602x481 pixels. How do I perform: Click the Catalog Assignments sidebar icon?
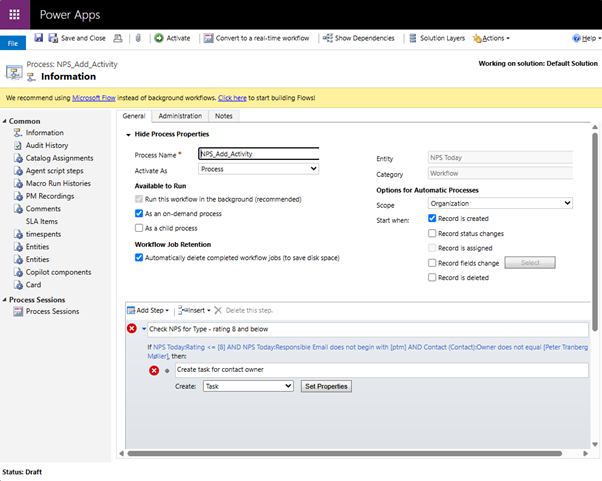[x=18, y=158]
